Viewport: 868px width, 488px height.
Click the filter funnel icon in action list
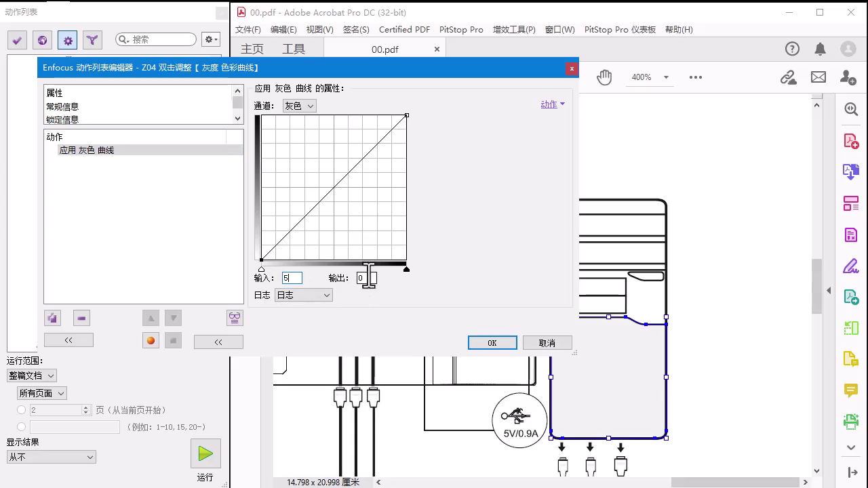click(92, 40)
